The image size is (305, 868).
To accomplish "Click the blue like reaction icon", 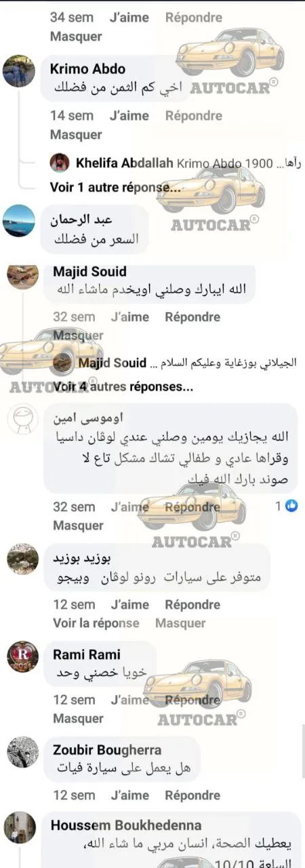I will (x=291, y=505).
